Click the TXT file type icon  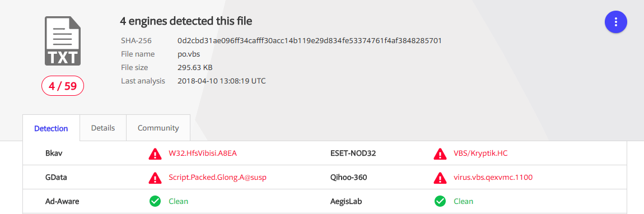[x=63, y=41]
